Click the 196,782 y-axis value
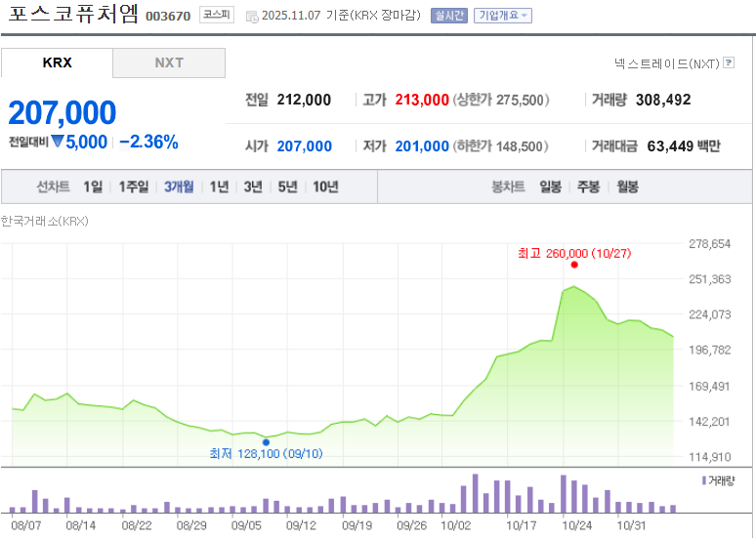The width and height of the screenshot is (756, 538). [x=710, y=350]
